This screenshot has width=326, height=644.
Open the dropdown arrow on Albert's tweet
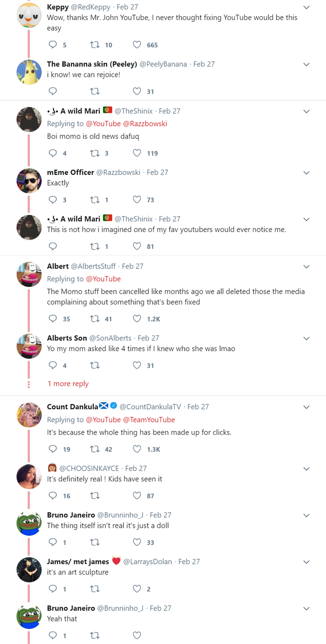pos(306,267)
